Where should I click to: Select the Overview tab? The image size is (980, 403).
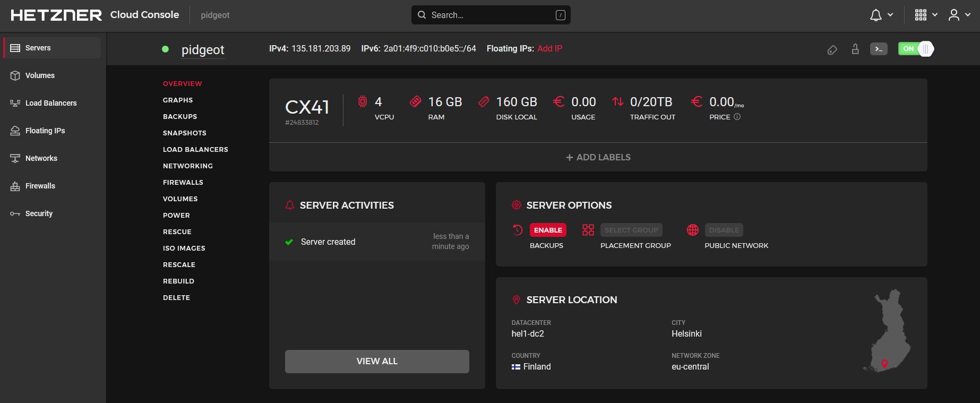183,83
